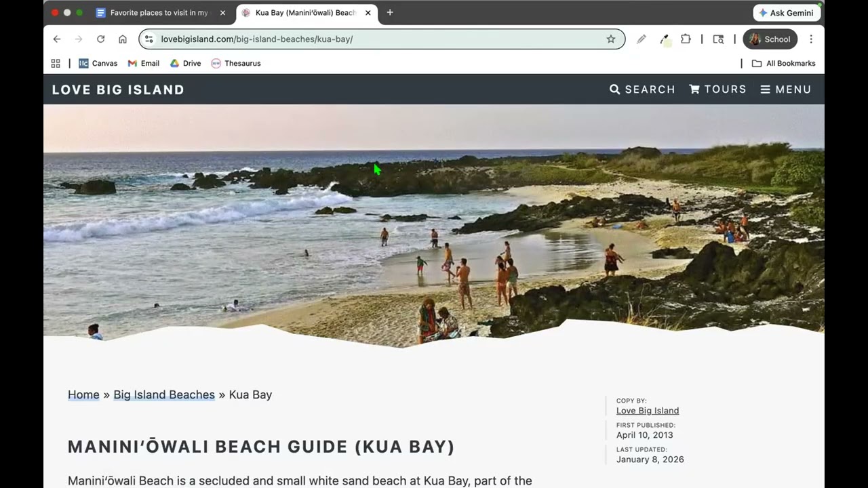Open the Drive bookmark
Viewport: 868px width, 488px height.
click(185, 63)
